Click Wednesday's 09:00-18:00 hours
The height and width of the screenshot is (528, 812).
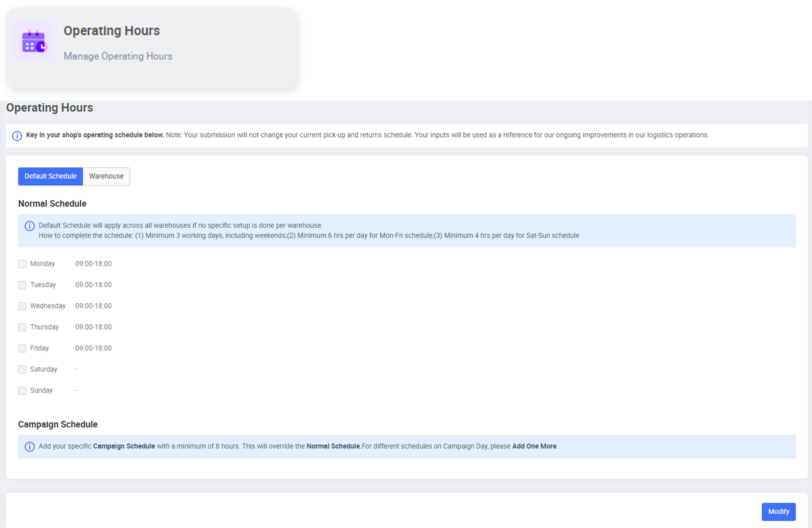(x=94, y=306)
